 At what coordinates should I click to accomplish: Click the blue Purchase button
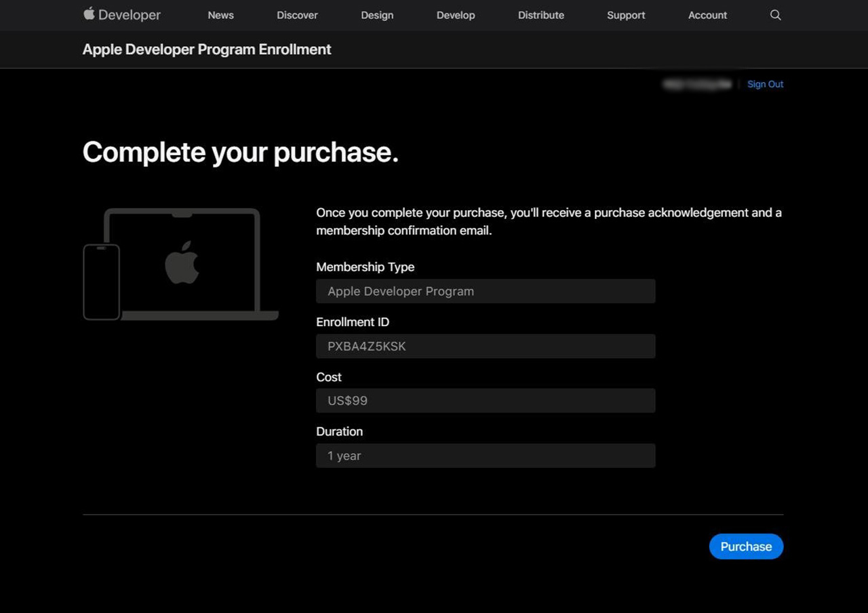point(746,547)
